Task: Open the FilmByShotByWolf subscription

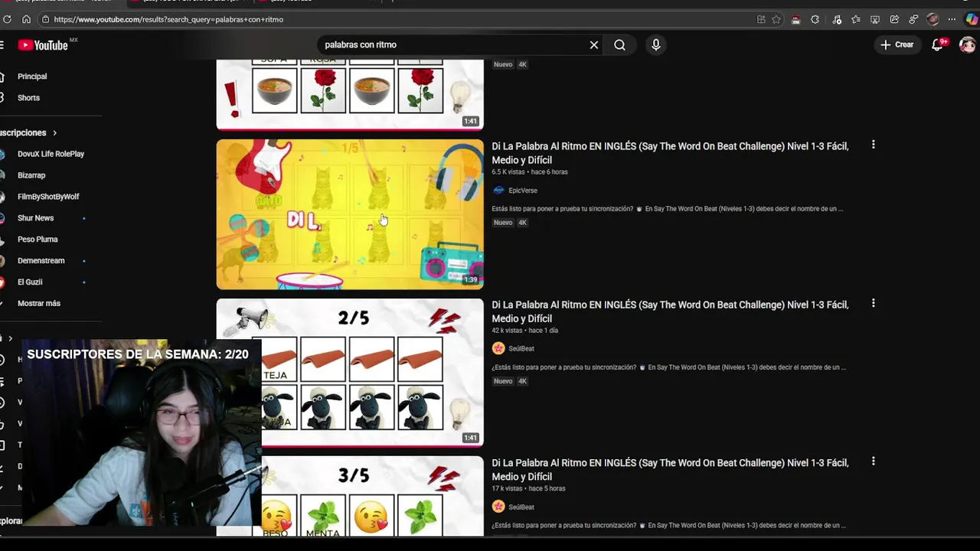Action: coord(48,197)
